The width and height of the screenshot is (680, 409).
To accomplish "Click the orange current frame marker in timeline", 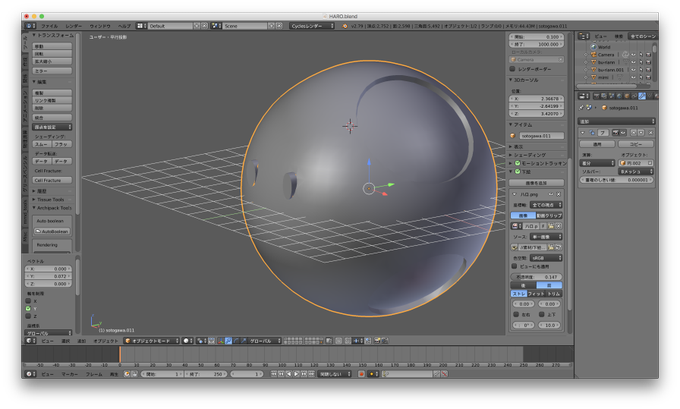I will point(120,354).
